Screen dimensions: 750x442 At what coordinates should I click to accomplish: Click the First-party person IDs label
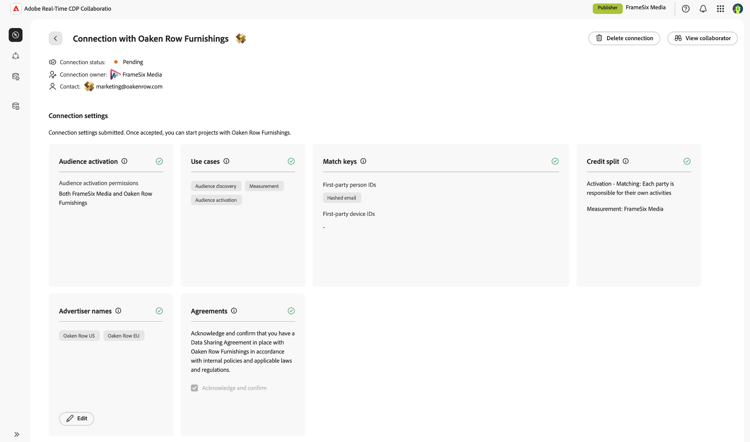(x=349, y=185)
